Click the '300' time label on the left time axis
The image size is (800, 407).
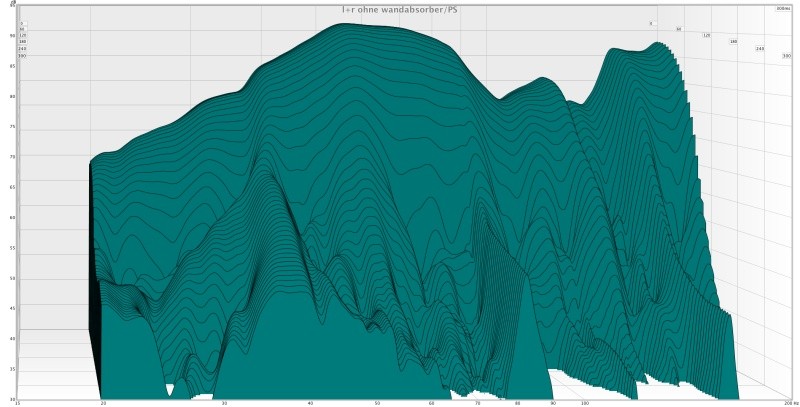coord(22,55)
